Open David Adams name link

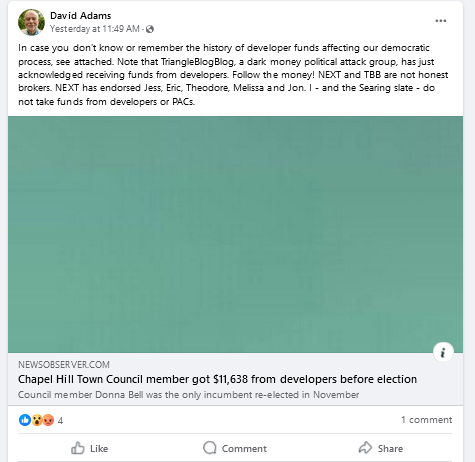(x=81, y=16)
